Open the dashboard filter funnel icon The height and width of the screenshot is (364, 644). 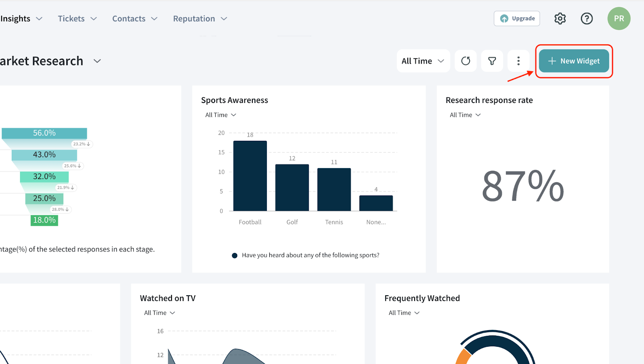[492, 61]
